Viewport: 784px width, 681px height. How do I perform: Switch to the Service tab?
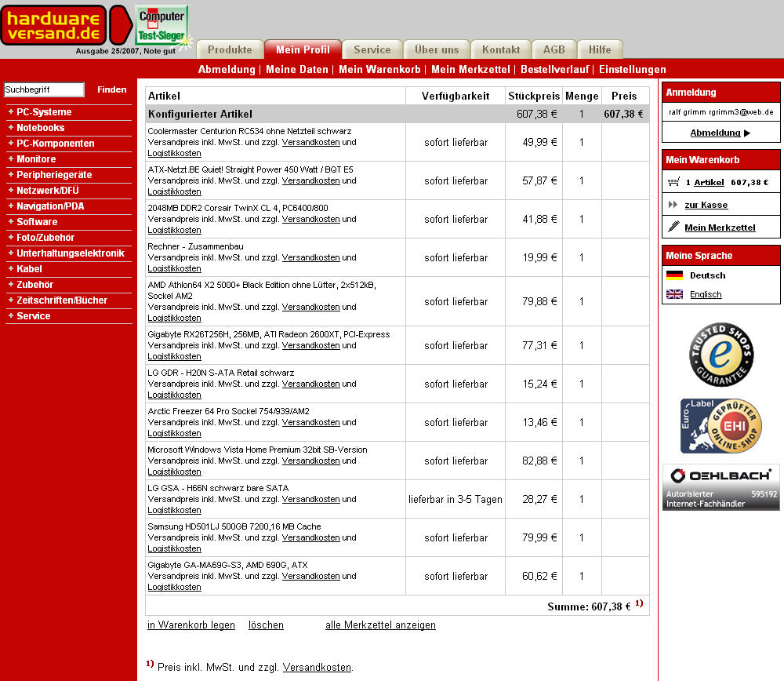pos(372,49)
